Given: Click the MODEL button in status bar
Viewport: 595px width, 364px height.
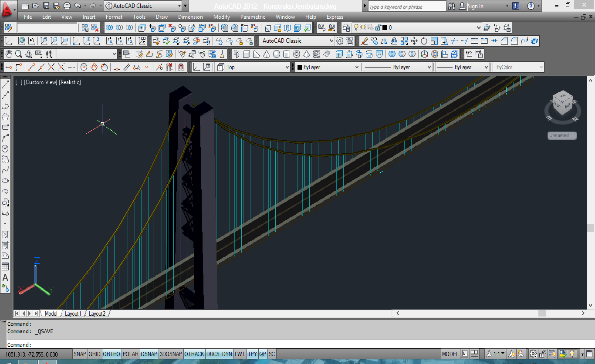Looking at the screenshot, I should tap(450, 354).
